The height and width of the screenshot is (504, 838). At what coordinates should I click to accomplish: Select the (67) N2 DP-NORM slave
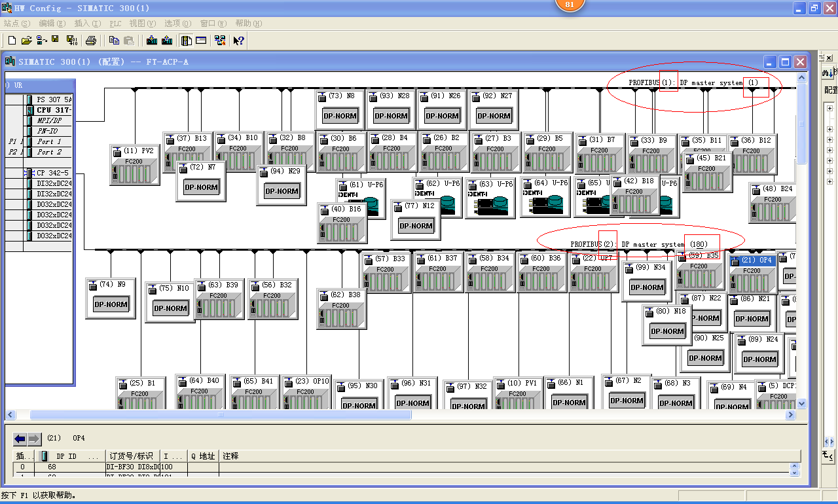pyautogui.click(x=627, y=393)
